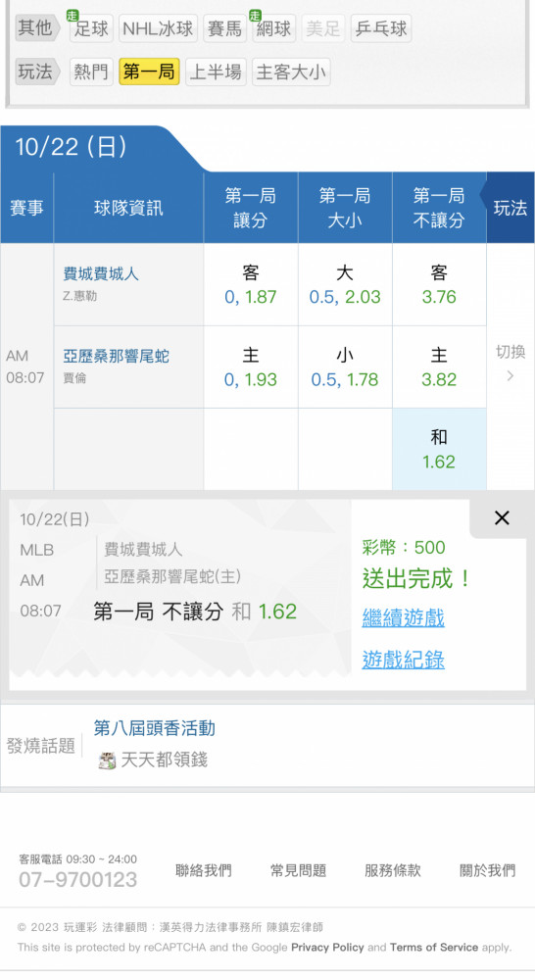Screen dimensions: 535x980
Task: Go to the 聯絡我們 footer link
Action: click(203, 870)
